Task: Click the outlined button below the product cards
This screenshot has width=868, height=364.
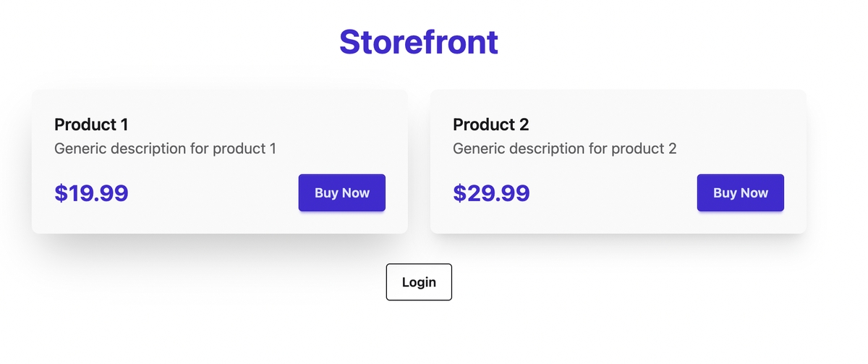Action: tap(419, 282)
